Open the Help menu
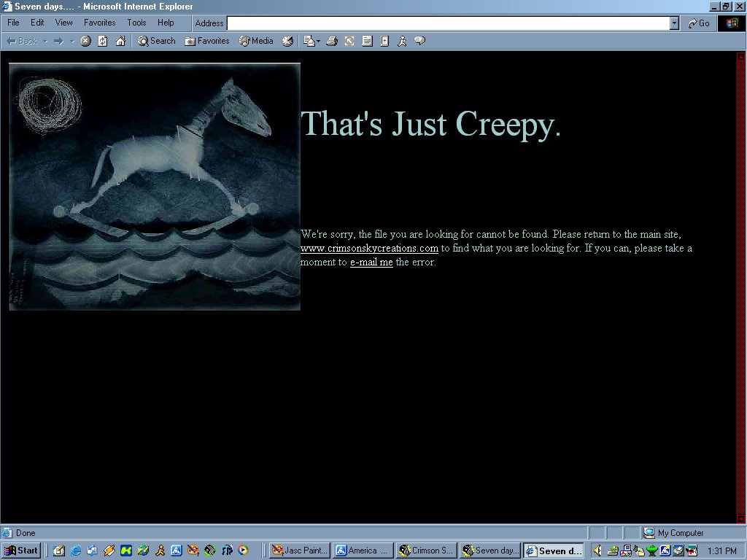This screenshot has width=747, height=560. pyautogui.click(x=166, y=23)
